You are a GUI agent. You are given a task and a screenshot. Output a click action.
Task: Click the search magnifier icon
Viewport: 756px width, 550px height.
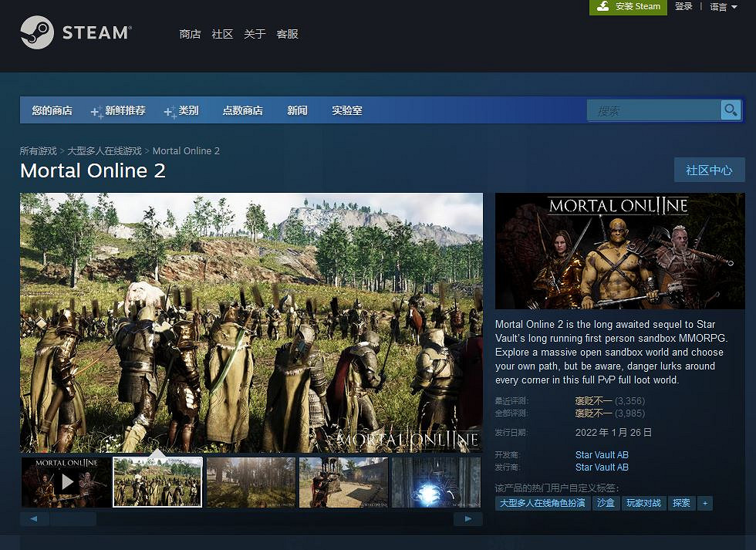pyautogui.click(x=730, y=110)
